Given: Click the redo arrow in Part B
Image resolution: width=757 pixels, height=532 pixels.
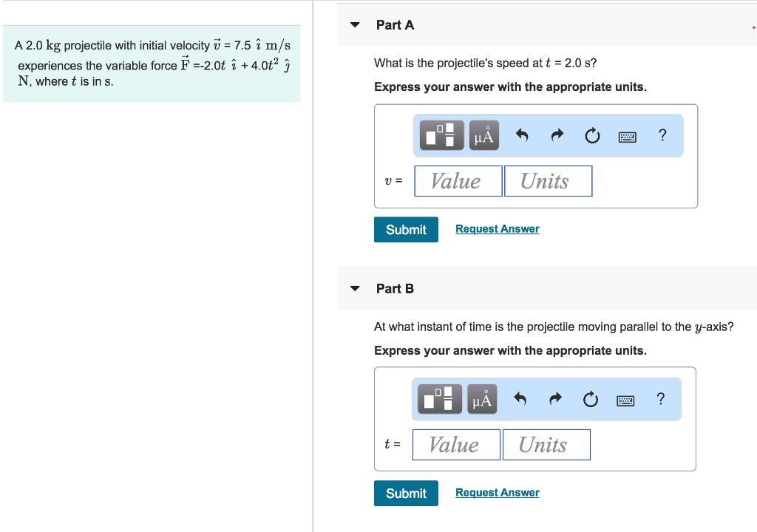Looking at the screenshot, I should click(555, 399).
